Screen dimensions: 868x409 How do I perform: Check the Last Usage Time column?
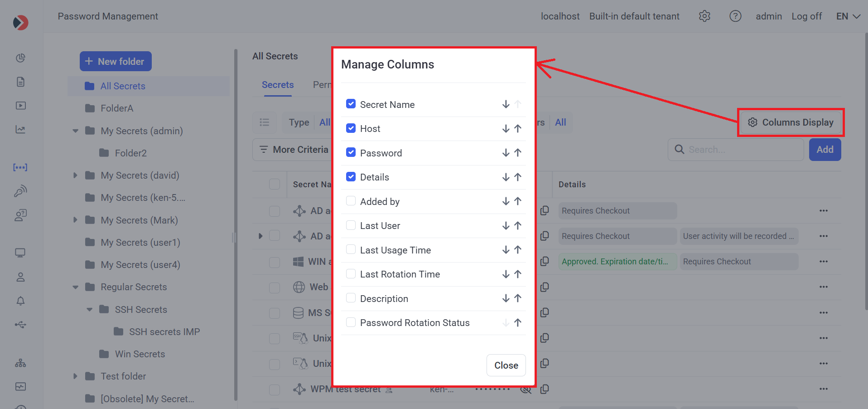pyautogui.click(x=351, y=250)
